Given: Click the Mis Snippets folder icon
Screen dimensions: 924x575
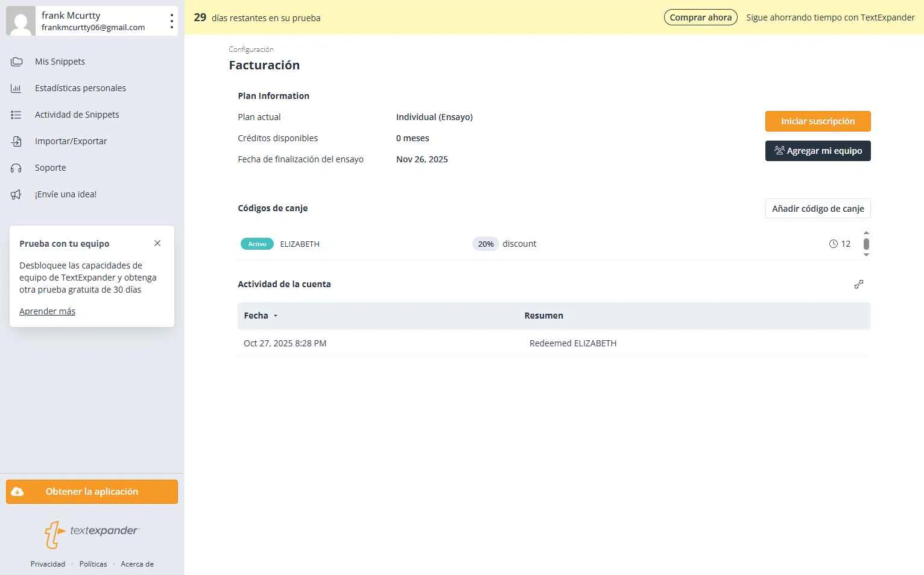Looking at the screenshot, I should coord(16,62).
